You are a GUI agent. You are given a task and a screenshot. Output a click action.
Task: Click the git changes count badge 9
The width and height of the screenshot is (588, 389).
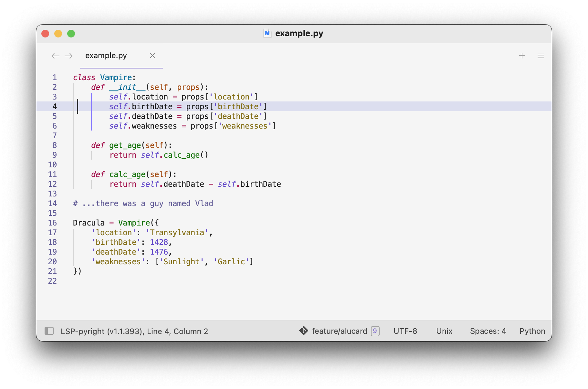[375, 331]
